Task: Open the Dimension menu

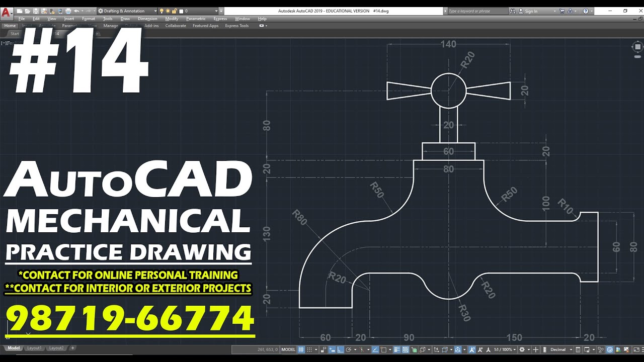Action: click(x=147, y=19)
